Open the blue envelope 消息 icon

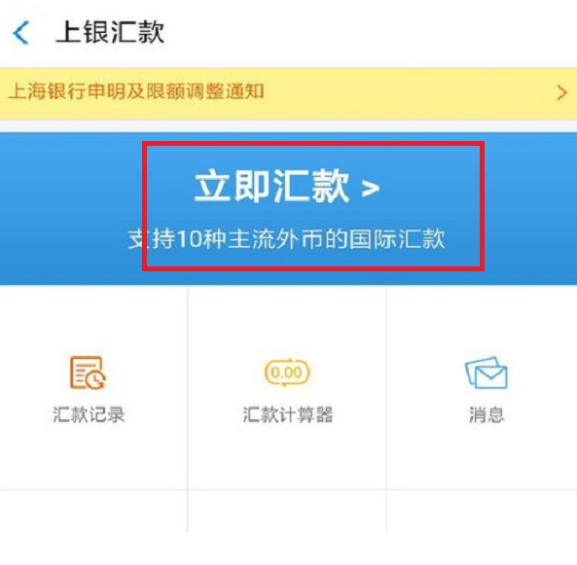(x=486, y=372)
